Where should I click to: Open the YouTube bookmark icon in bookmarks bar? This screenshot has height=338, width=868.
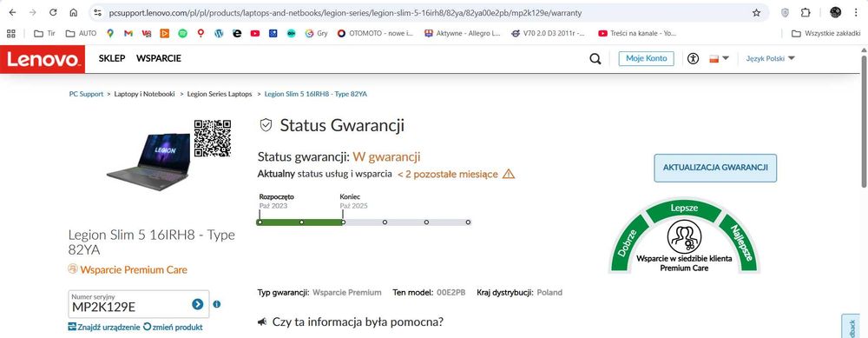(254, 33)
